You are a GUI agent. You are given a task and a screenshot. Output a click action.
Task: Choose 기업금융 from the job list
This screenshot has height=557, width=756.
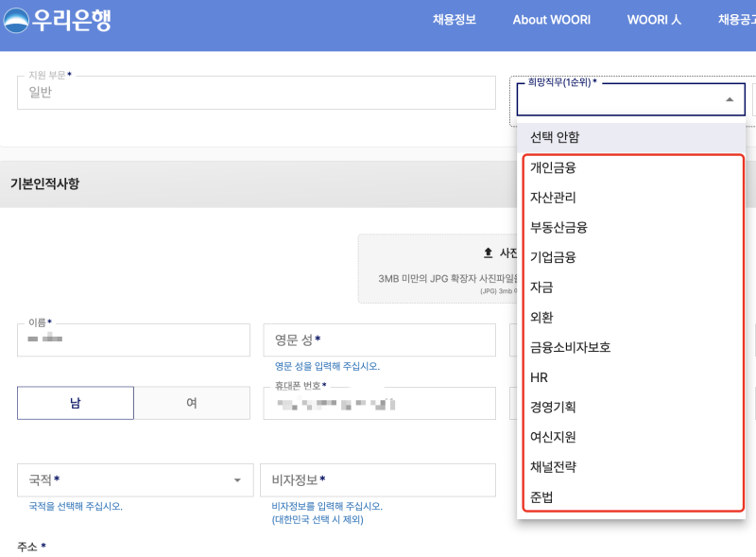point(632,257)
